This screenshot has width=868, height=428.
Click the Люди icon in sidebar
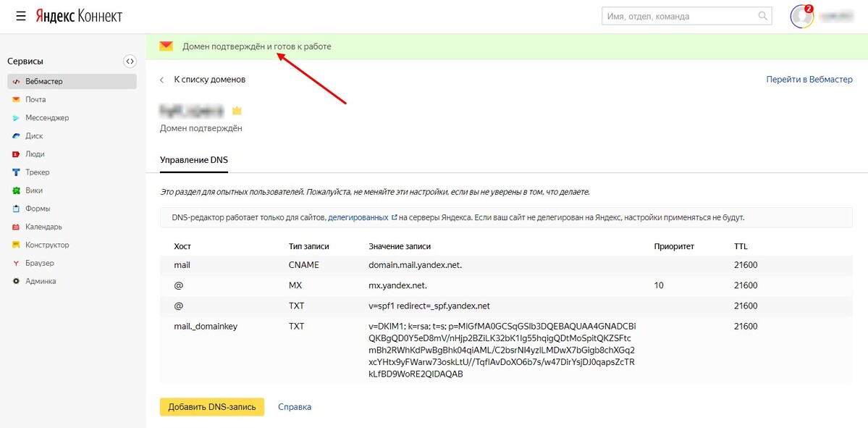(x=16, y=154)
